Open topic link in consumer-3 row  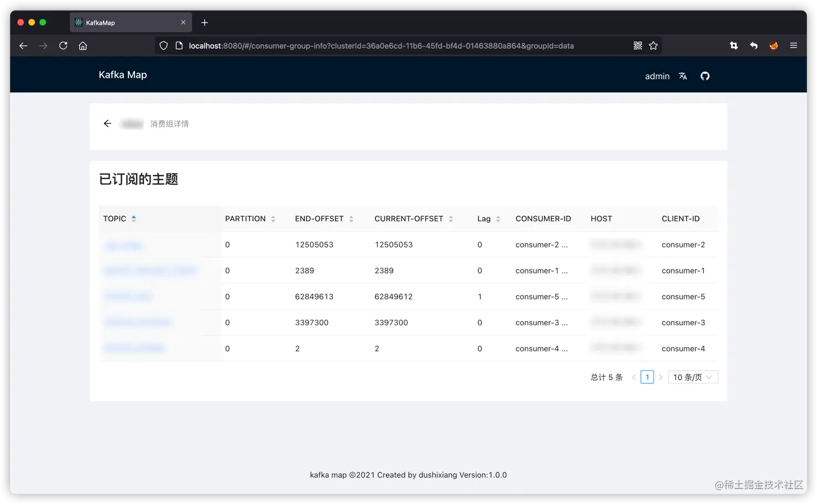point(138,323)
